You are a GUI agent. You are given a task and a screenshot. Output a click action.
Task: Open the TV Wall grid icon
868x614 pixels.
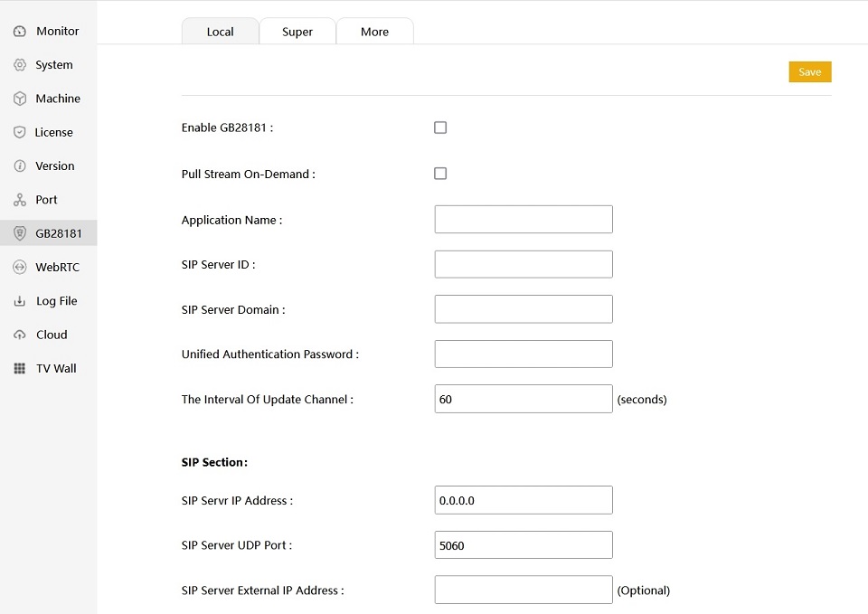[x=19, y=368]
